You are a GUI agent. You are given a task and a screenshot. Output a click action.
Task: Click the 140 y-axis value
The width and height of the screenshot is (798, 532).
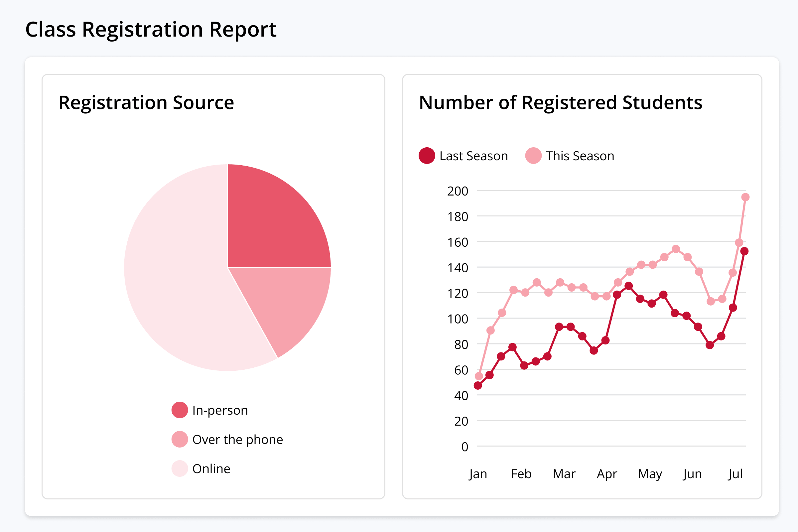tap(458, 268)
